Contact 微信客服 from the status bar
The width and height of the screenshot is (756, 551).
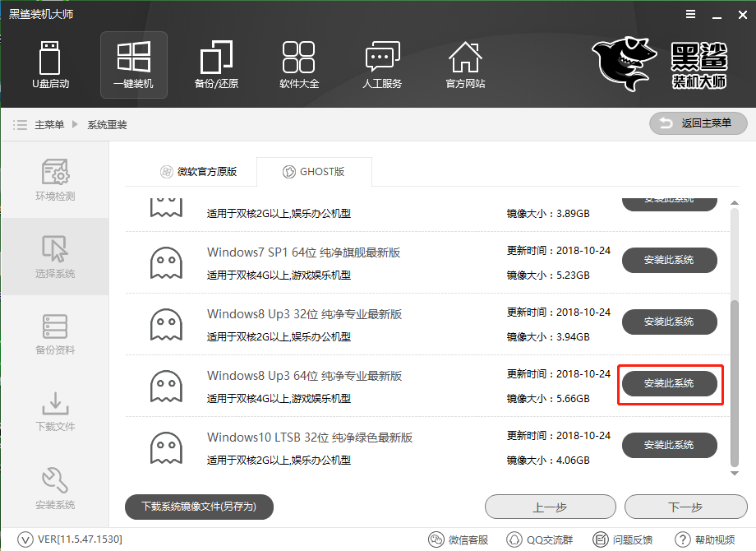point(459,540)
